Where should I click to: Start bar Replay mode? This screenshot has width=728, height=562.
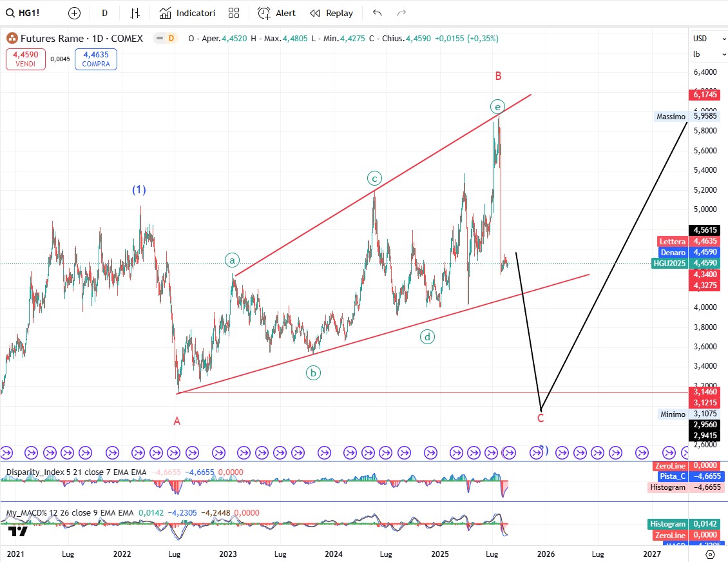click(332, 13)
